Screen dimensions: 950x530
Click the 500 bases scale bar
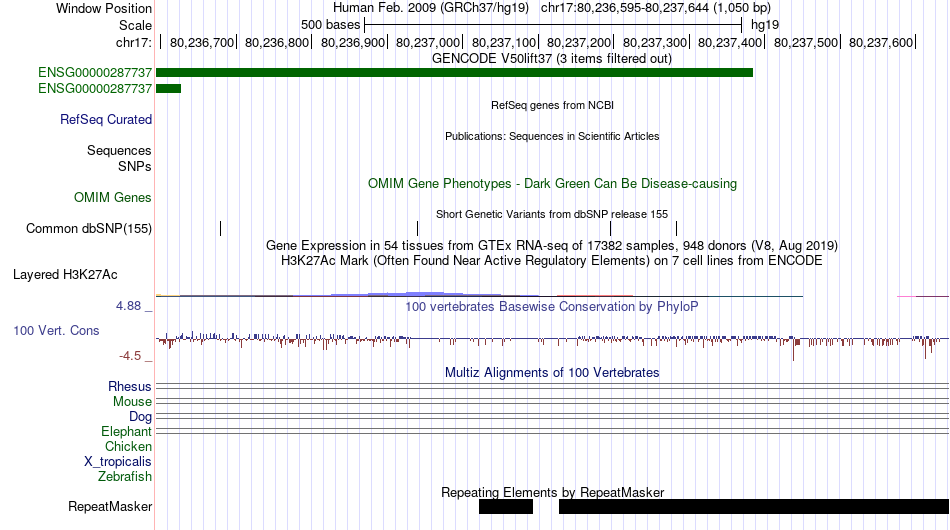[553, 25]
